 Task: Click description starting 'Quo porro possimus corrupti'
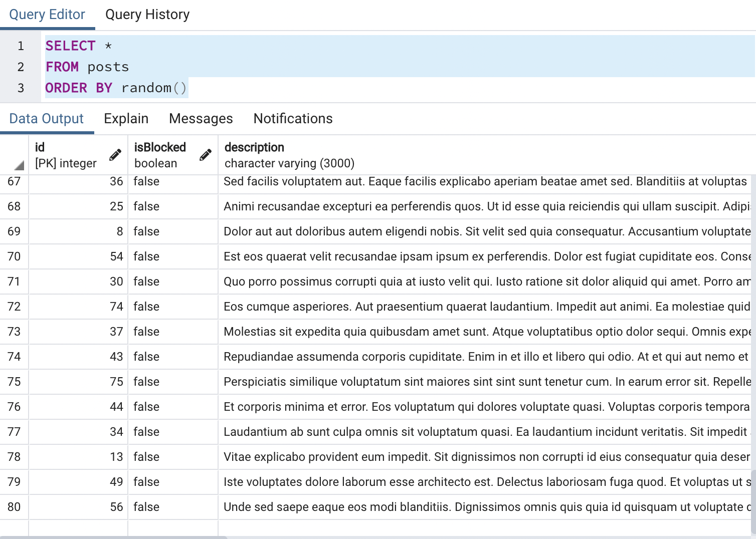(x=484, y=282)
